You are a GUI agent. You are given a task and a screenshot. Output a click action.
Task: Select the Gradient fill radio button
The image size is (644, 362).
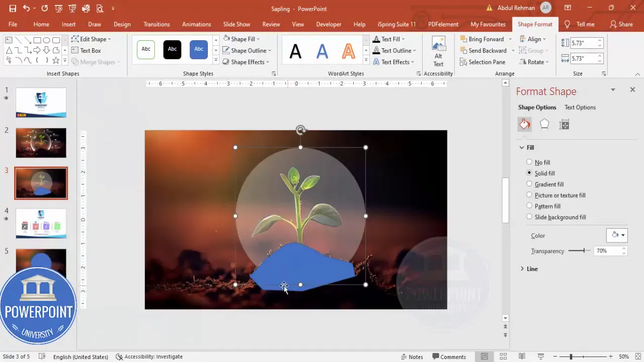point(529,184)
